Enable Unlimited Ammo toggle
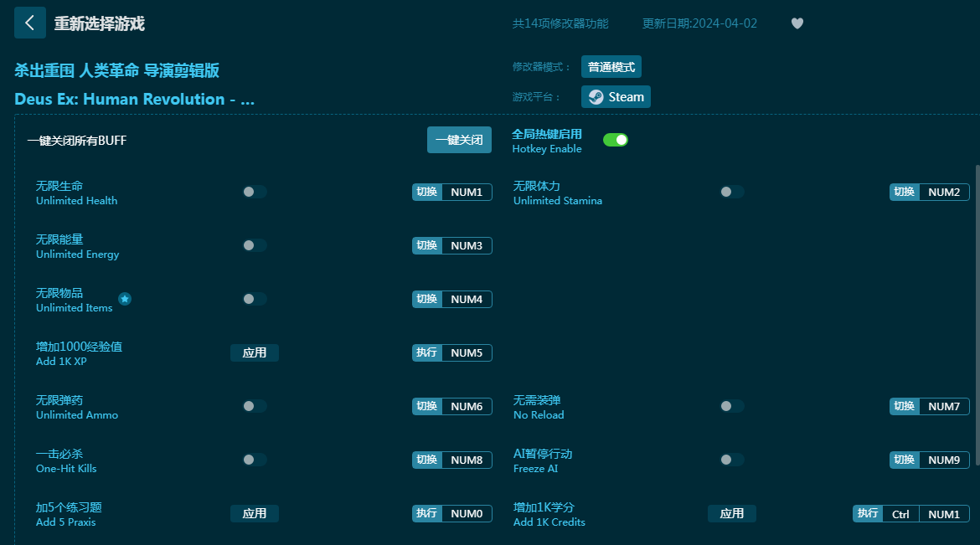Viewport: 980px width, 545px height. pos(255,406)
